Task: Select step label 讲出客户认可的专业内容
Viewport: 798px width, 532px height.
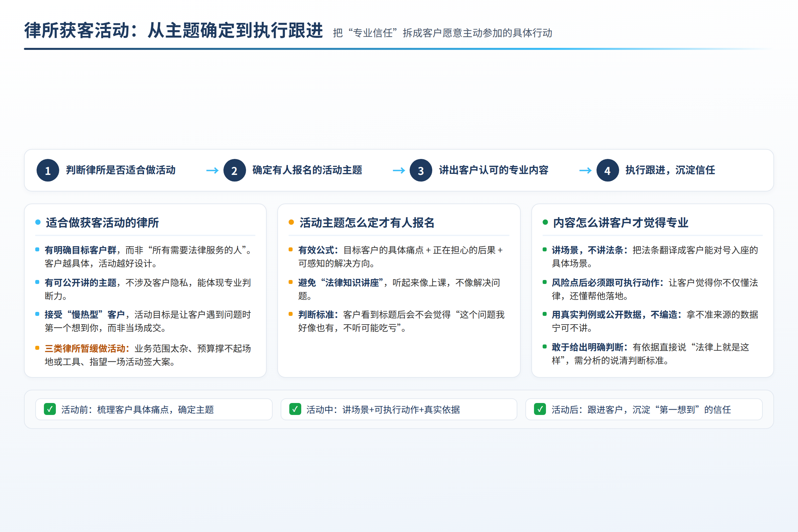Action: (494, 170)
